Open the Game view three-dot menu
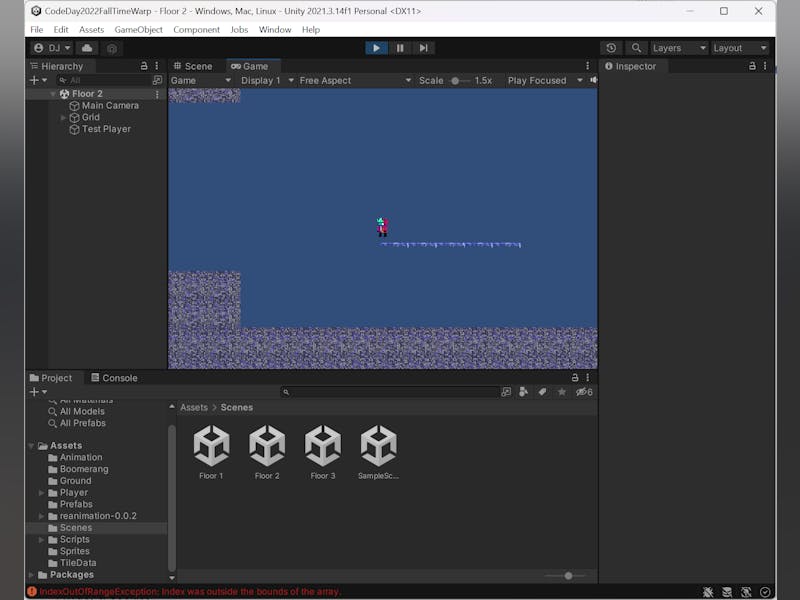Screen dimensions: 800x600 588,66
